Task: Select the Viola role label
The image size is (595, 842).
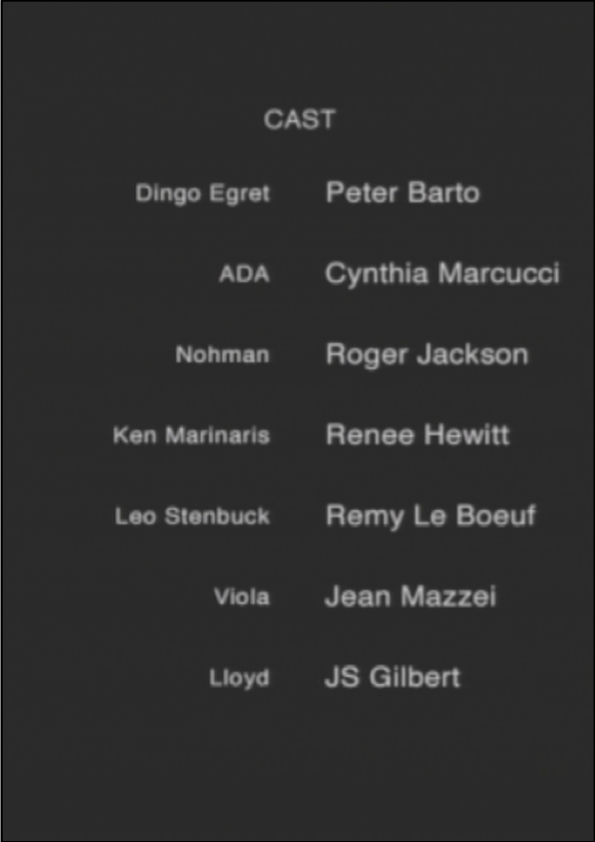Action: (242, 597)
